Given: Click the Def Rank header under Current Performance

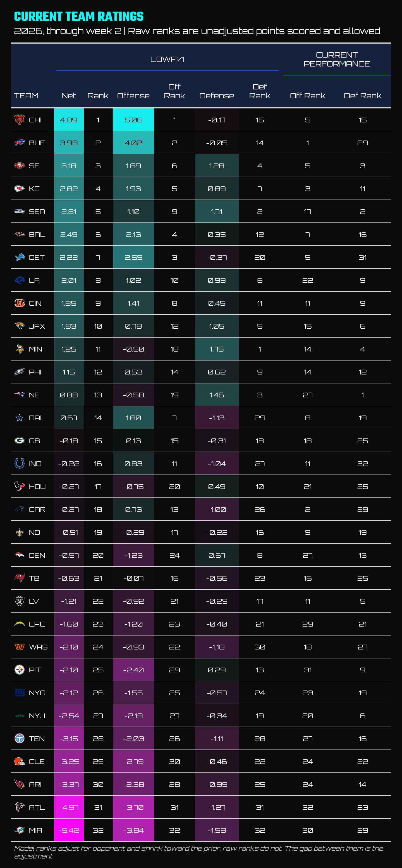Looking at the screenshot, I should pos(362,96).
